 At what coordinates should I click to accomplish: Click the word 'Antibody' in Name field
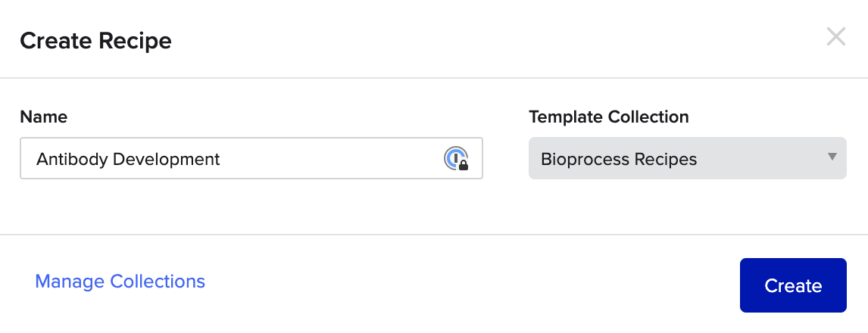[x=72, y=159]
